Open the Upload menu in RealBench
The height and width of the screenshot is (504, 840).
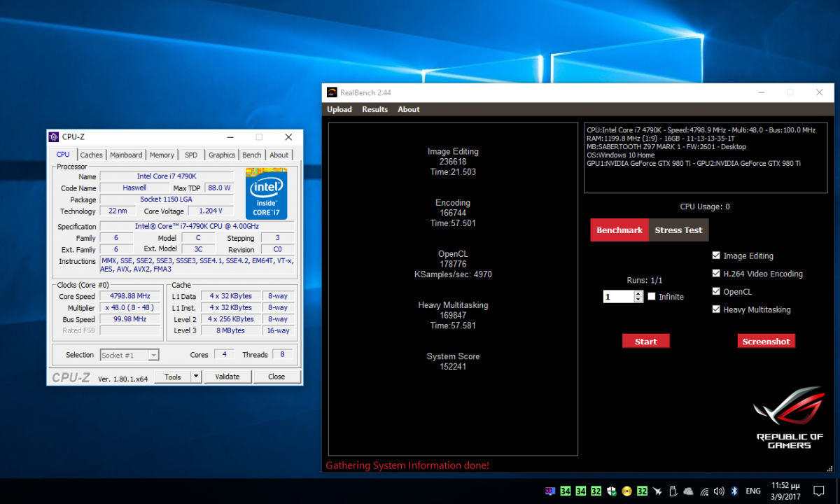(339, 109)
